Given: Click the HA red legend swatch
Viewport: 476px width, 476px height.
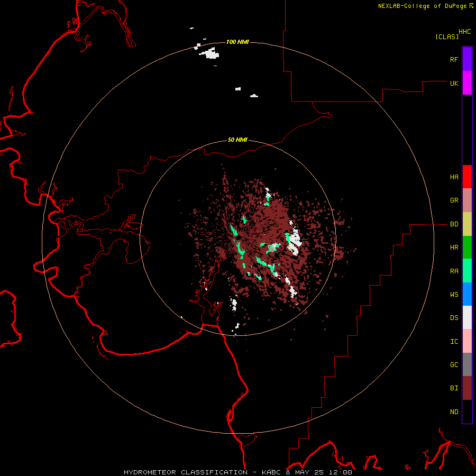Looking at the screenshot, I should tap(467, 177).
